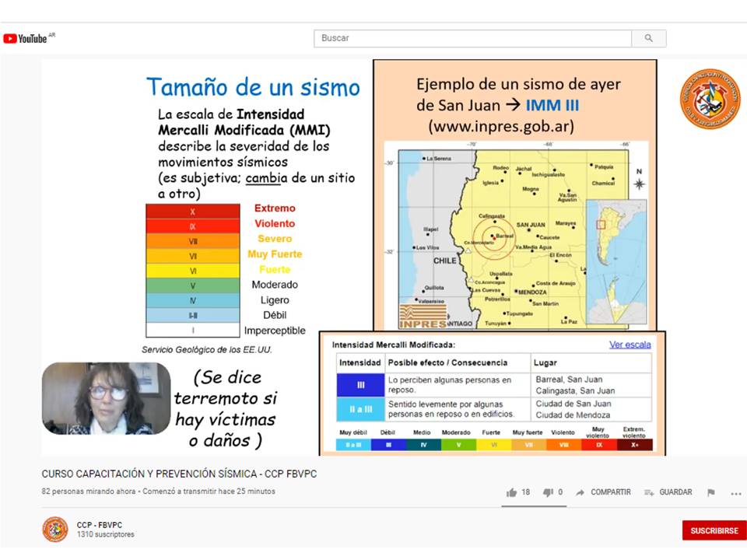The image size is (747, 560).
Task: Click the Argentina inset map
Action: [x=616, y=262]
